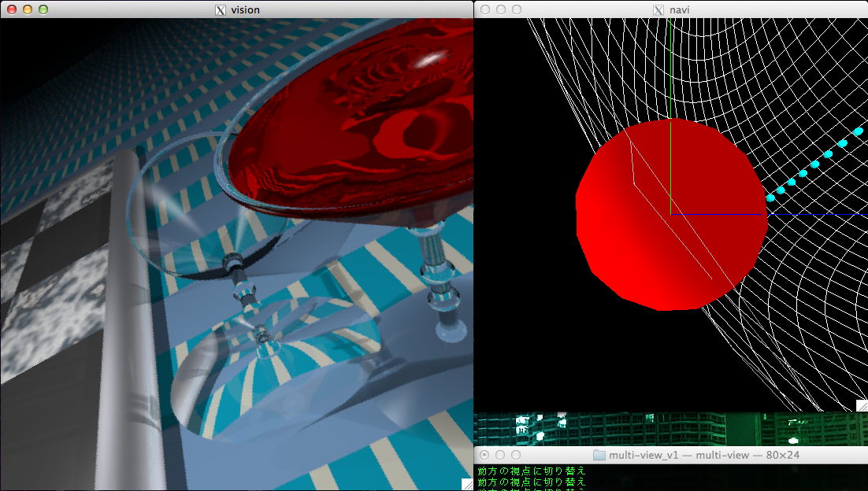Click the multi-view_v1 terminal title text
Image resolution: width=868 pixels, height=491 pixels.
click(x=704, y=455)
